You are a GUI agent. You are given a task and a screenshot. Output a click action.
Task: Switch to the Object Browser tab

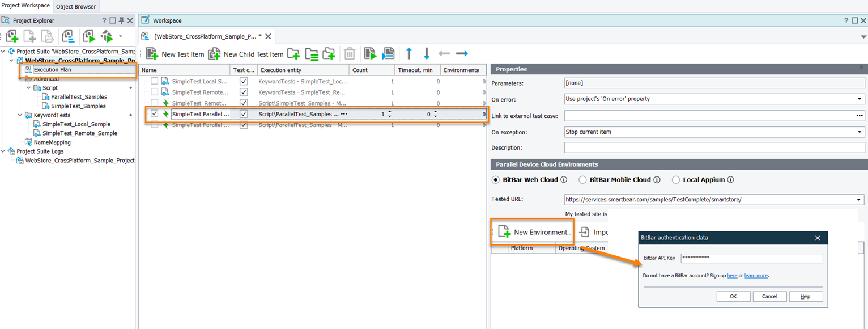coord(76,7)
